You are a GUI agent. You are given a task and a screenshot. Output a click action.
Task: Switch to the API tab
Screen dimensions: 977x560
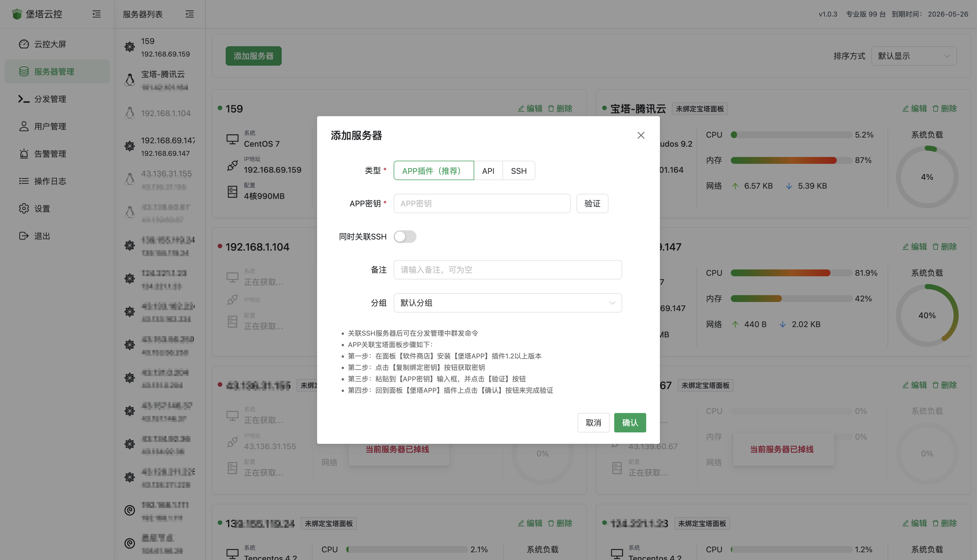pyautogui.click(x=488, y=170)
